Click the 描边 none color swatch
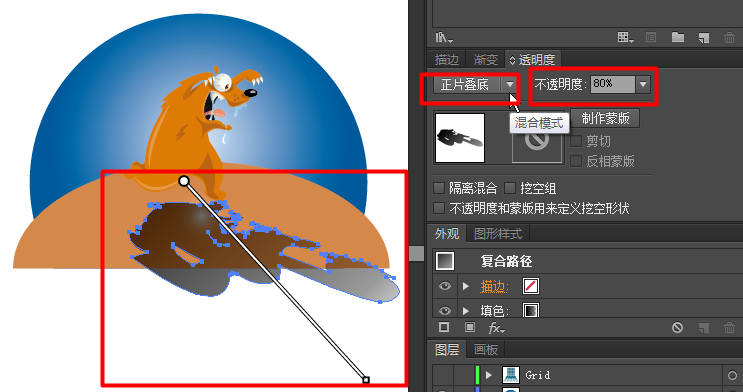 [x=531, y=286]
